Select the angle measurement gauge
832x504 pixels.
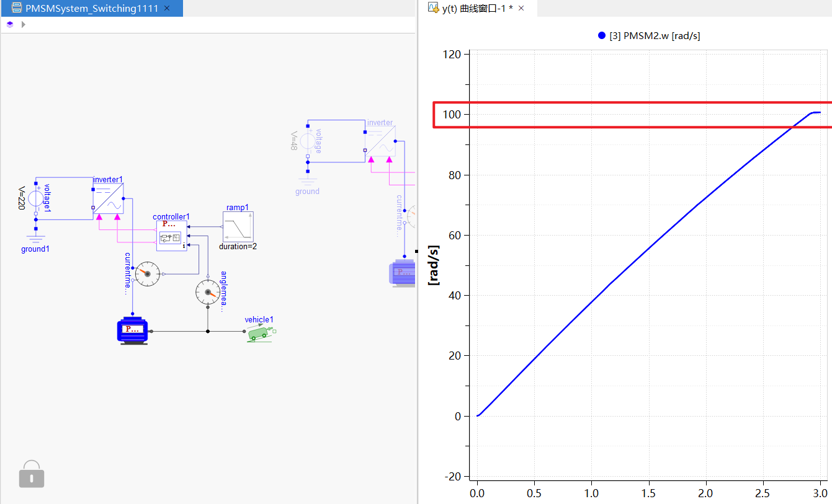coord(207,292)
